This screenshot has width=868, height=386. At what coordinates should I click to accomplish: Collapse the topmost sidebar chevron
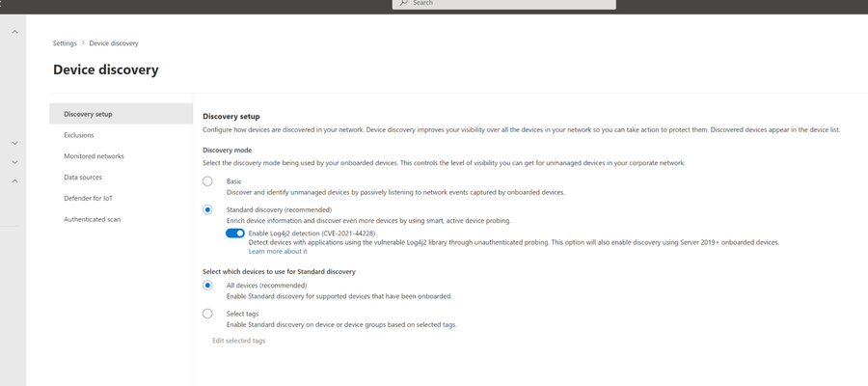pos(14,32)
